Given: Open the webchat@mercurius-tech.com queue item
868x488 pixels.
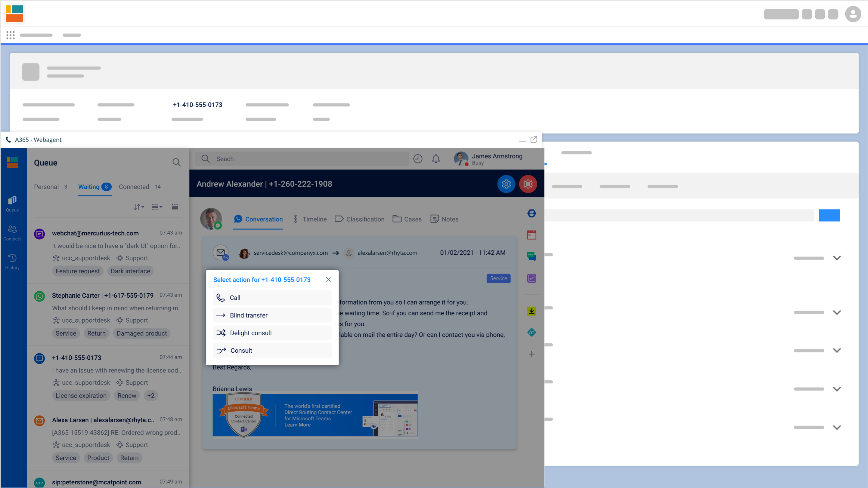Looking at the screenshot, I should pyautogui.click(x=108, y=252).
